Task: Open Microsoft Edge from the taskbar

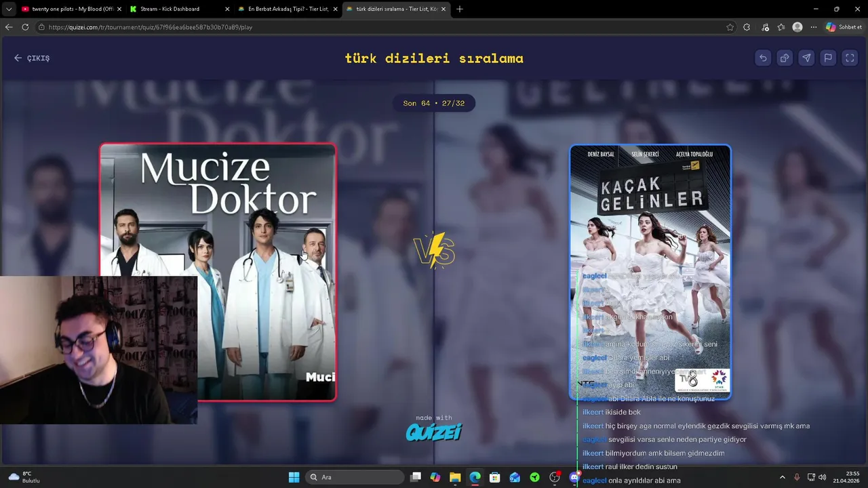Action: point(475,477)
